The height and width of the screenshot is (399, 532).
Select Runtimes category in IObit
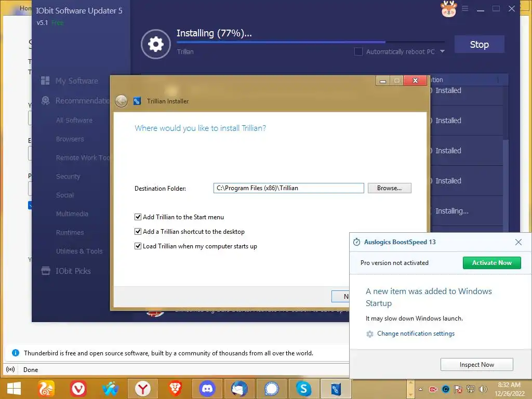click(x=70, y=232)
